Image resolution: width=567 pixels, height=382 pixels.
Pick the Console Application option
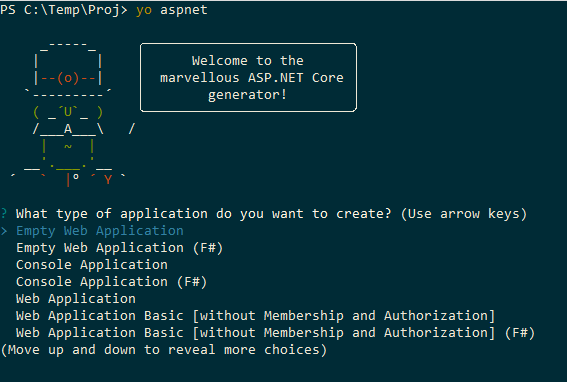tap(92, 265)
